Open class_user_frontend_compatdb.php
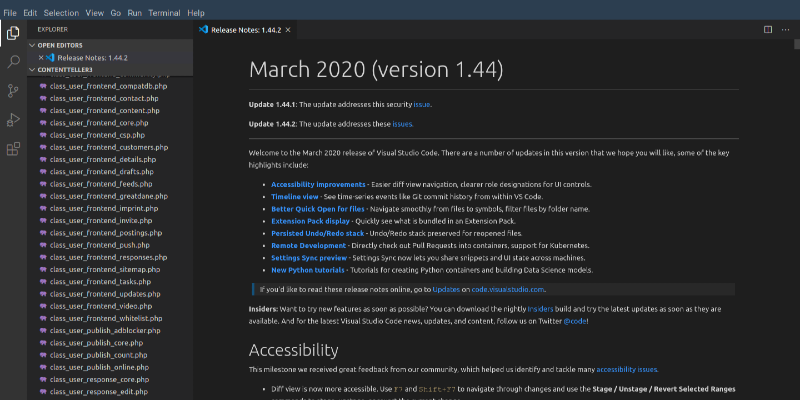This screenshot has width=800, height=400. coord(110,86)
